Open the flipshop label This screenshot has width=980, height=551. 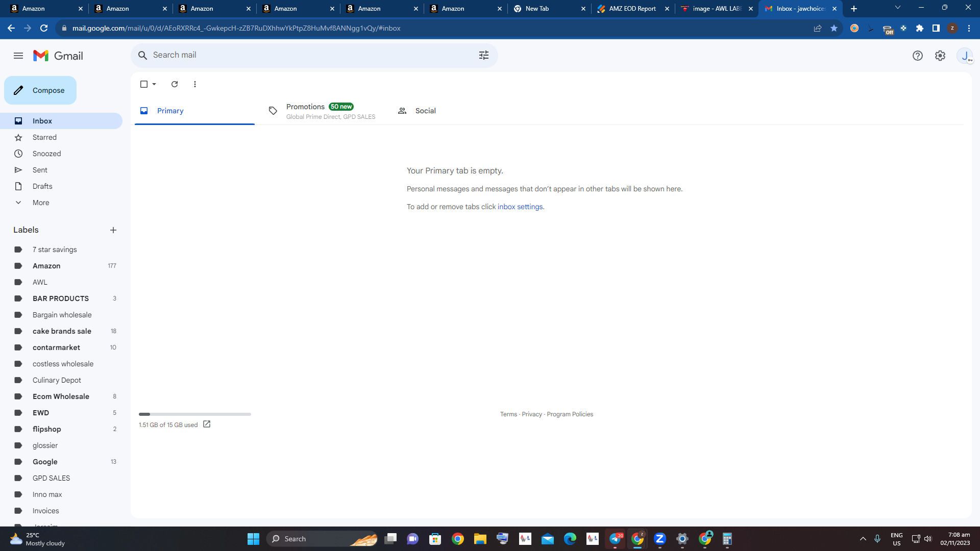[61, 429]
